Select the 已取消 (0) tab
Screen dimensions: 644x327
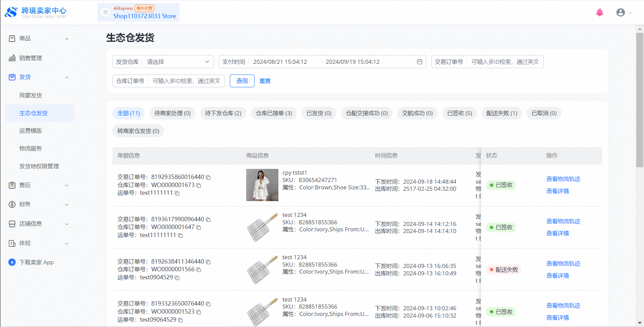click(544, 113)
